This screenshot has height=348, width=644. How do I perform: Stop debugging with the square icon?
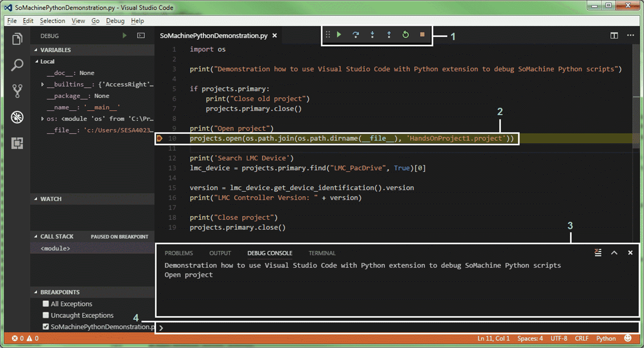pos(422,35)
